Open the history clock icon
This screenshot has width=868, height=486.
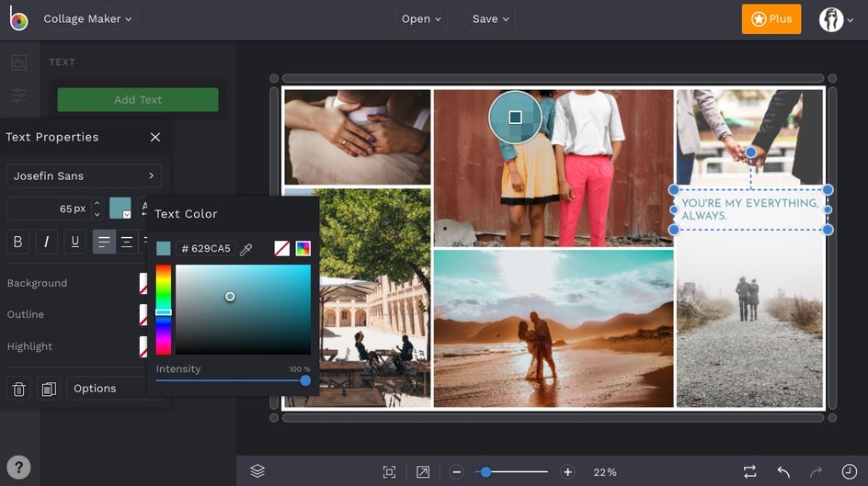pos(849,471)
